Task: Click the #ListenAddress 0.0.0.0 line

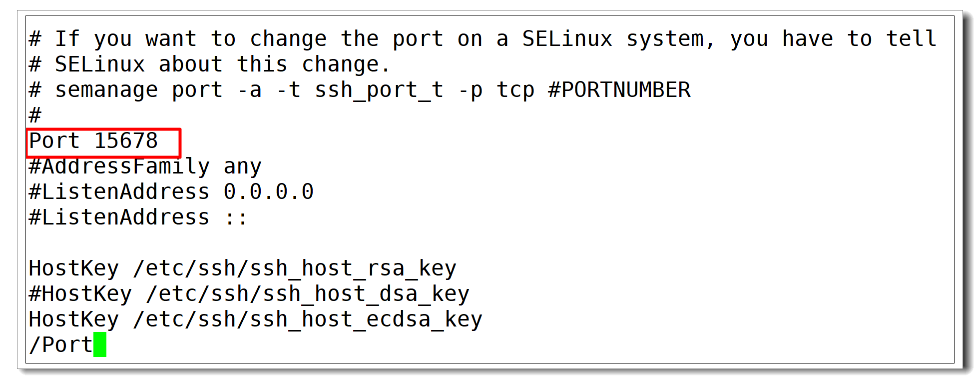Action: (x=171, y=192)
